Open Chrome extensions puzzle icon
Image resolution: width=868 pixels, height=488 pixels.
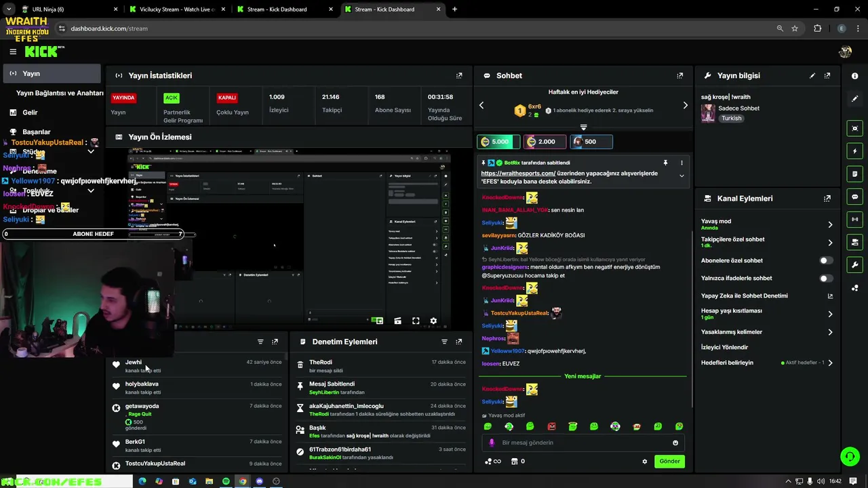click(x=817, y=28)
